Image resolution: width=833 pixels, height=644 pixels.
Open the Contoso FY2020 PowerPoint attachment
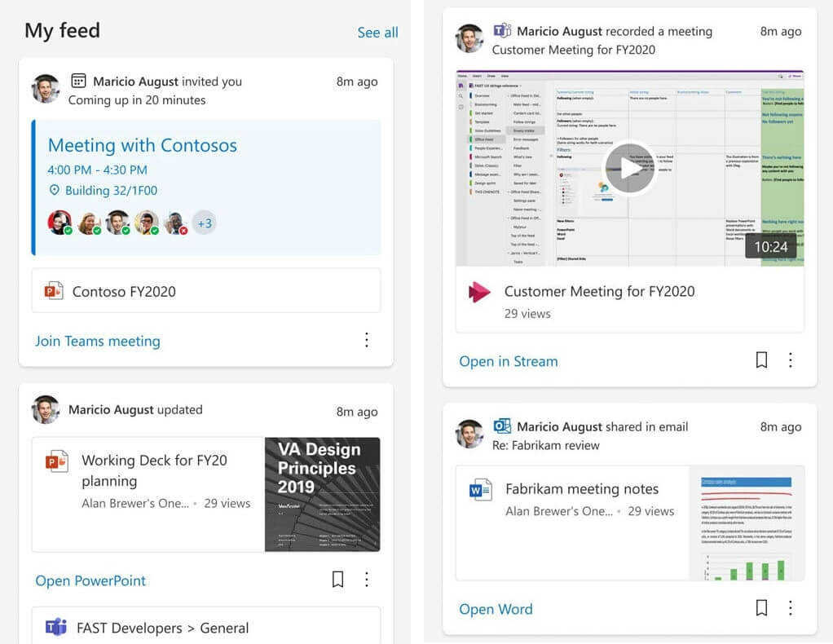pos(206,291)
